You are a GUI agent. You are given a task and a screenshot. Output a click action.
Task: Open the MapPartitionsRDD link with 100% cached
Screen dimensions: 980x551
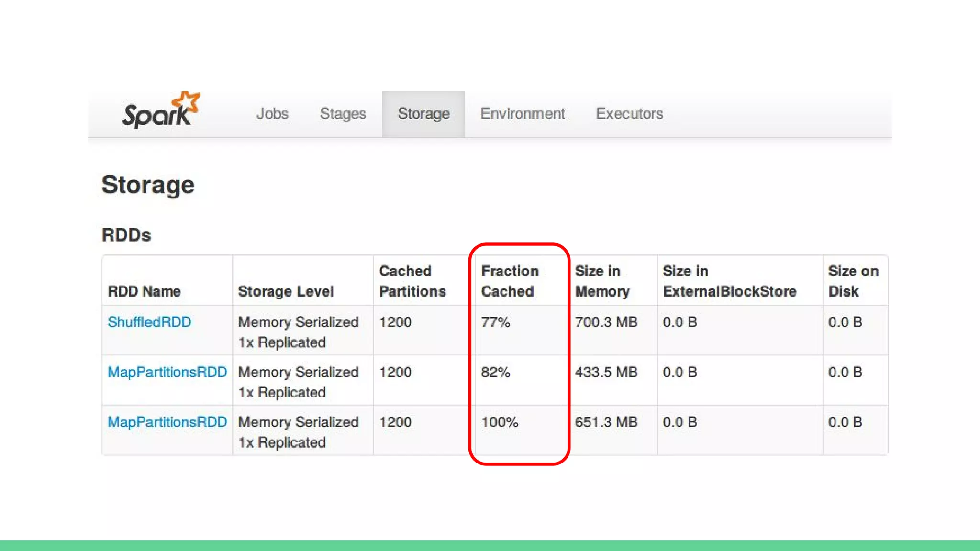pyautogui.click(x=167, y=422)
